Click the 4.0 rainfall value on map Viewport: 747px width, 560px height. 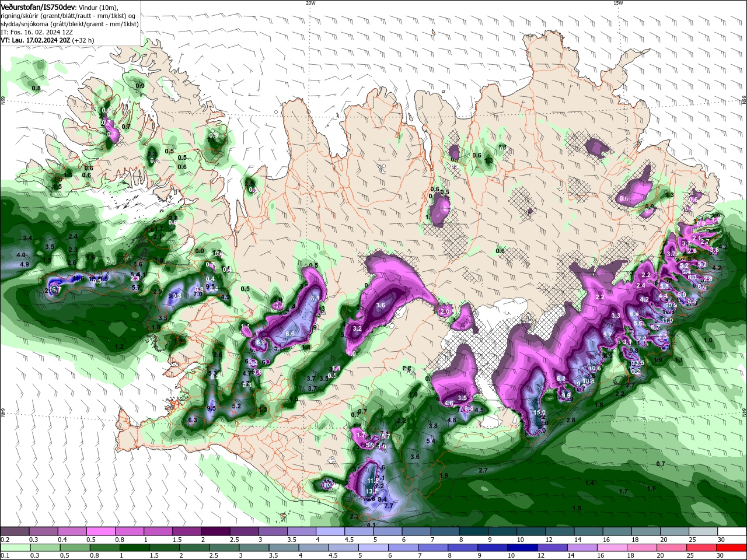coord(21,255)
